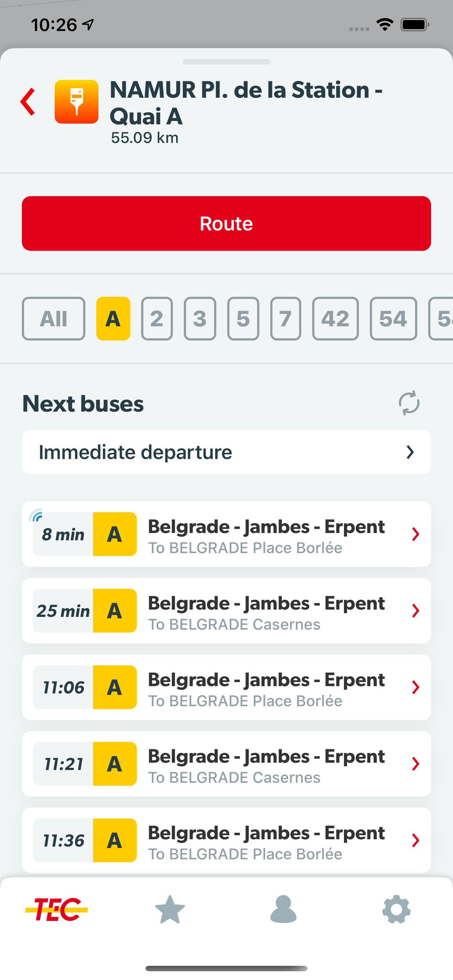The height and width of the screenshot is (980, 453).
Task: Open the user profile tab
Action: (283, 909)
